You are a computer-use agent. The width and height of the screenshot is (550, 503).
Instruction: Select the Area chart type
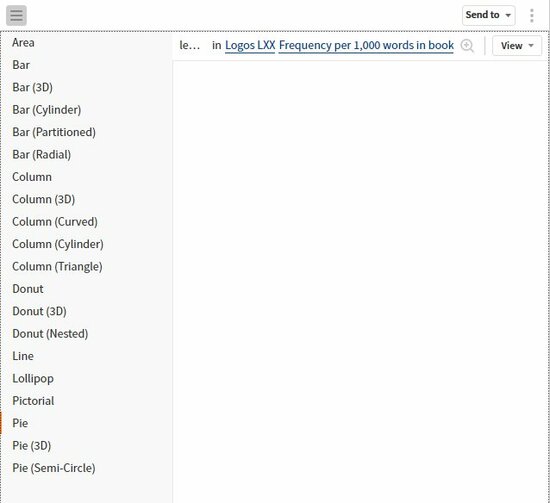(23, 42)
